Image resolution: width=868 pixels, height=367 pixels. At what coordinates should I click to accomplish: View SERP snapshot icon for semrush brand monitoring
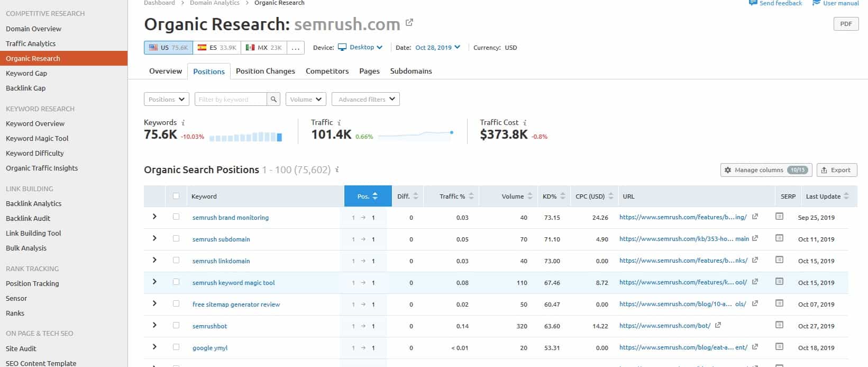tap(779, 217)
